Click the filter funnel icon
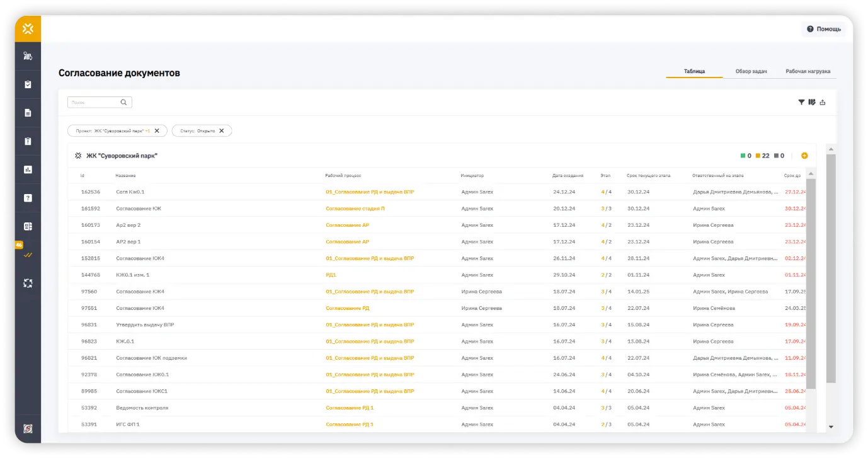 pyautogui.click(x=801, y=102)
